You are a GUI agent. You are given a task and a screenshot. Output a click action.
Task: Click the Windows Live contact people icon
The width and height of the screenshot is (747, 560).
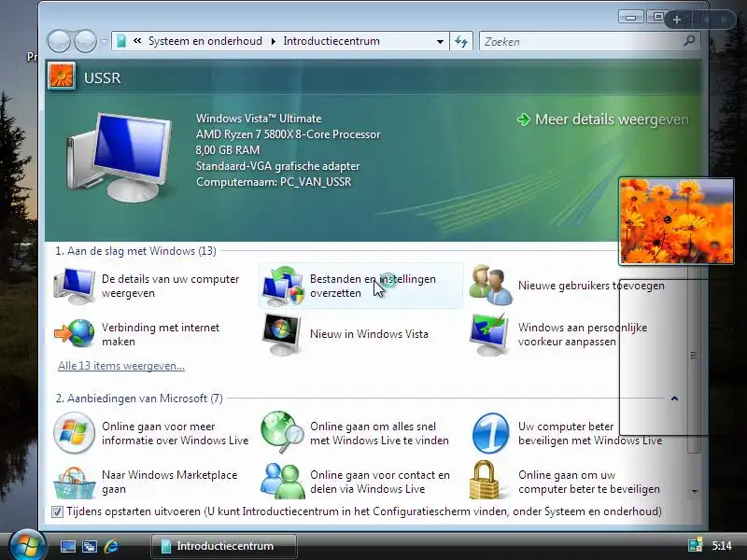pos(283,481)
